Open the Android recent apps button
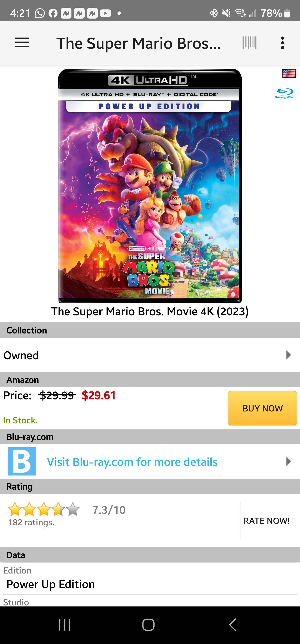This screenshot has width=300, height=644. pos(65,625)
